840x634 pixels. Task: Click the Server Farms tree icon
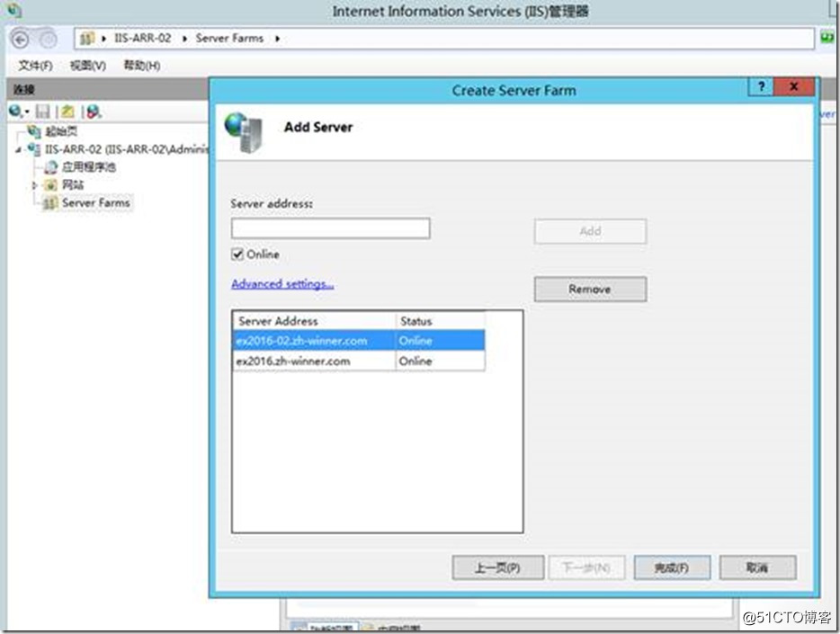click(50, 203)
